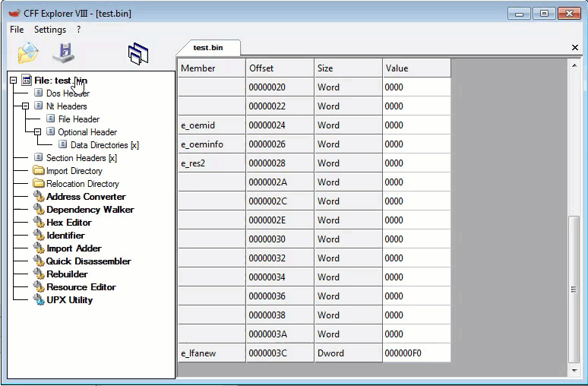Open the ? help menu
The width and height of the screenshot is (588, 386).
tap(78, 30)
